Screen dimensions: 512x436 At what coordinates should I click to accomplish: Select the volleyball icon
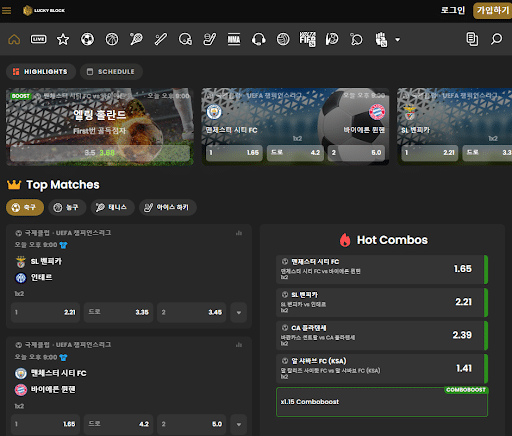click(283, 39)
